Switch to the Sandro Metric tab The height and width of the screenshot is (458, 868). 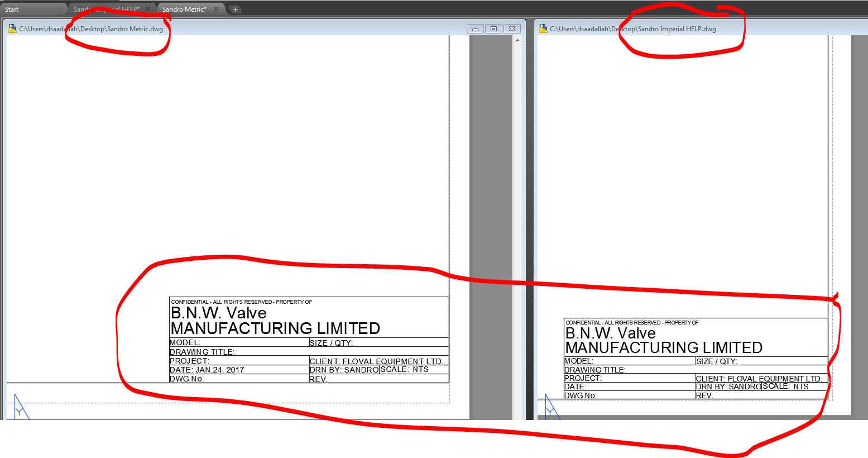184,9
